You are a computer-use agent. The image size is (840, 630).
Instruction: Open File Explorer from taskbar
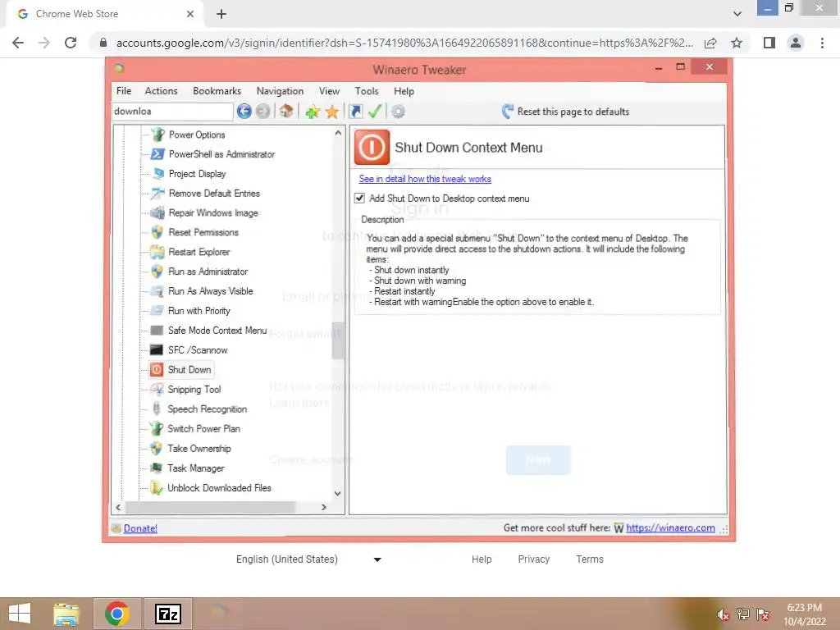tap(66, 614)
